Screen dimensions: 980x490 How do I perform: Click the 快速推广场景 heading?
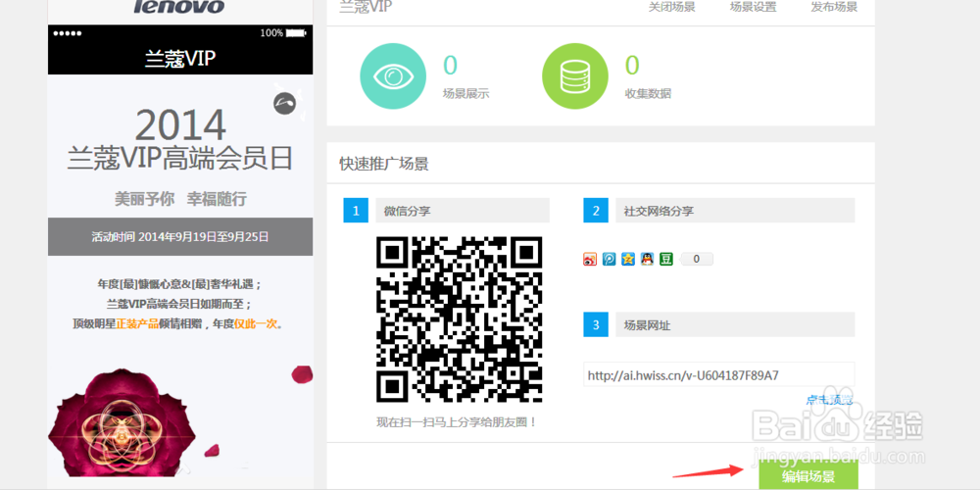pyautogui.click(x=384, y=164)
